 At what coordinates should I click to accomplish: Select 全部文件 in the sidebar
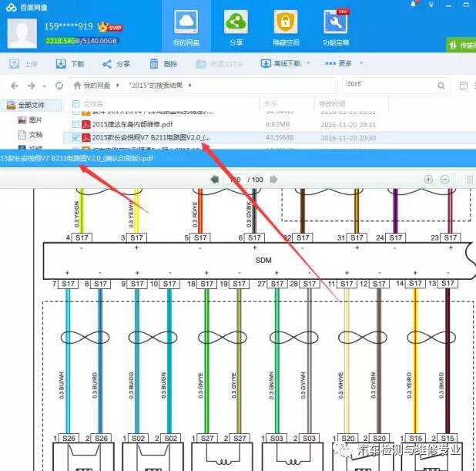(31, 104)
